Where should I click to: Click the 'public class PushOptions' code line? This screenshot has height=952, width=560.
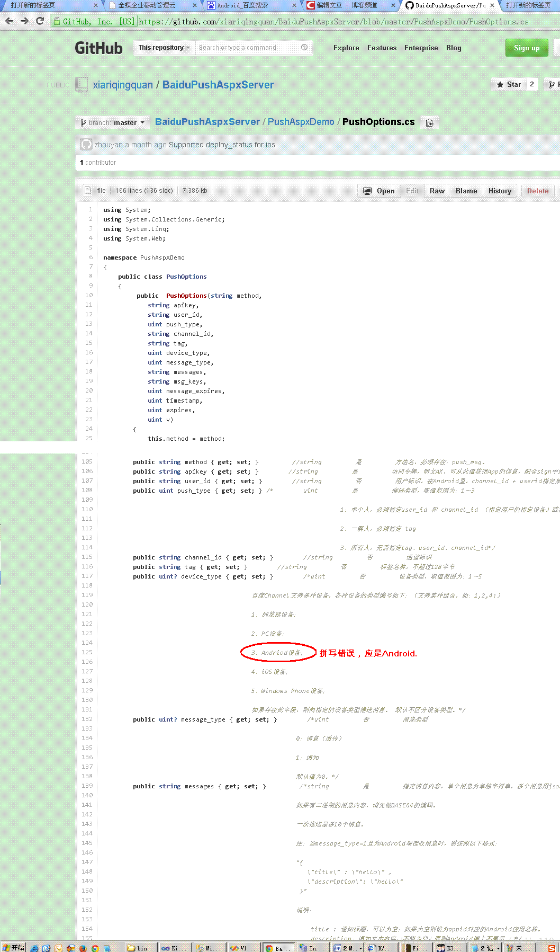click(x=162, y=277)
